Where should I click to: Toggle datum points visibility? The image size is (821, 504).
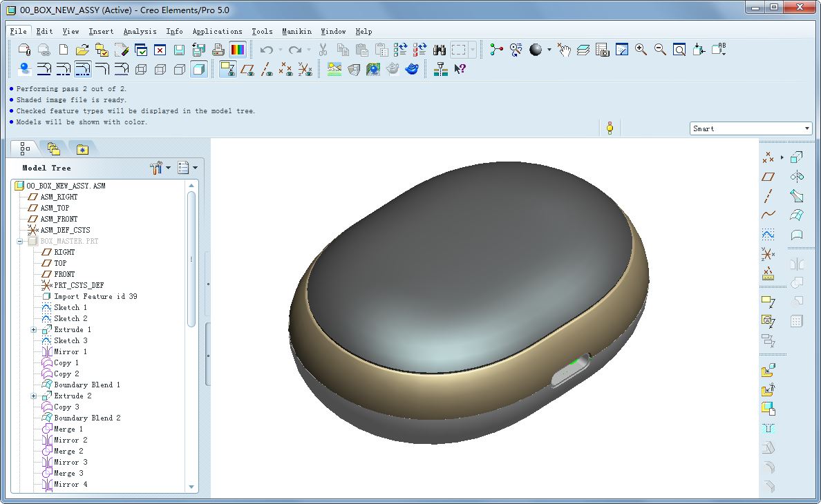(x=286, y=69)
